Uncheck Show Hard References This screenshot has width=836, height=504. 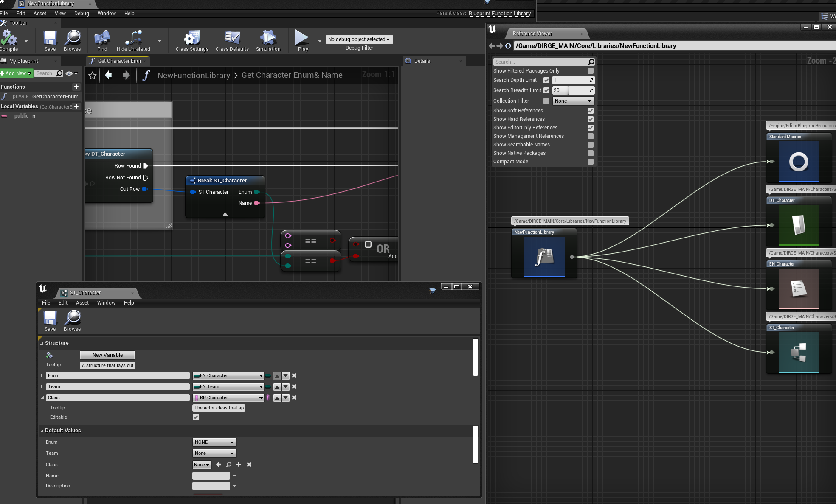pyautogui.click(x=591, y=119)
